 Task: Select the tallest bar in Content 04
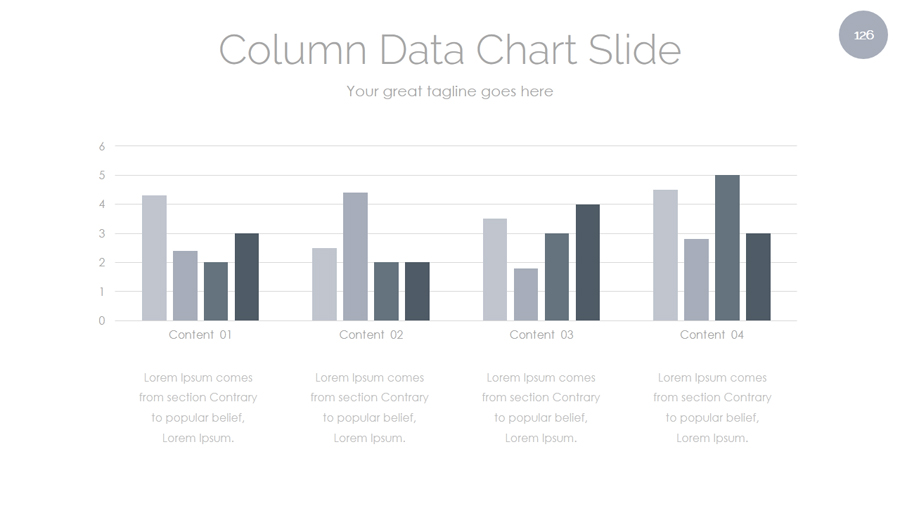click(727, 248)
